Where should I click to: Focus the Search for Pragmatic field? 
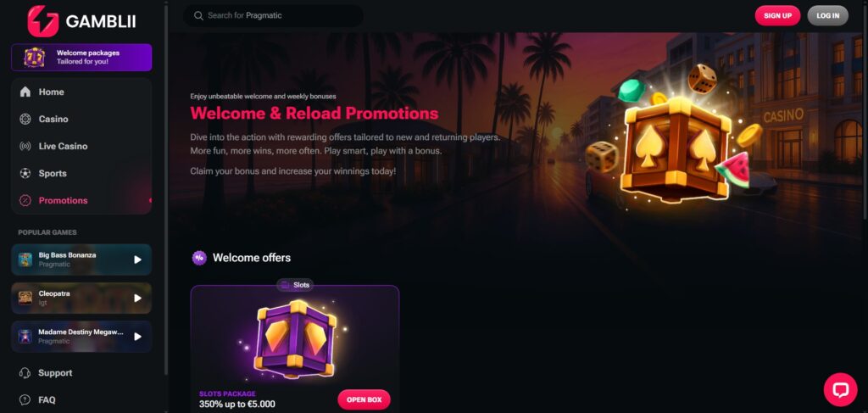pyautogui.click(x=274, y=15)
